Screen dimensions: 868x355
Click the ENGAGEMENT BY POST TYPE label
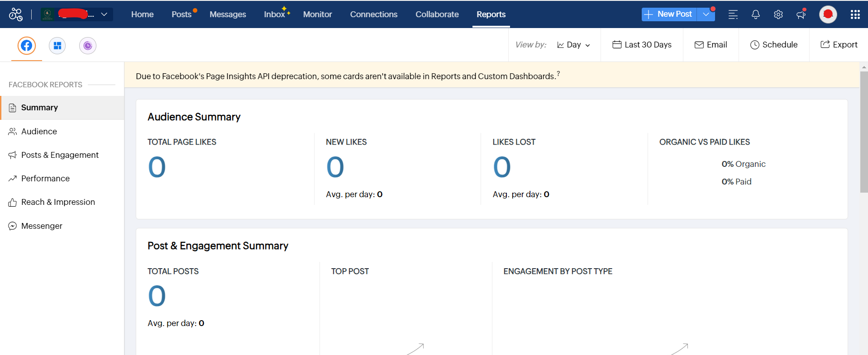(558, 271)
